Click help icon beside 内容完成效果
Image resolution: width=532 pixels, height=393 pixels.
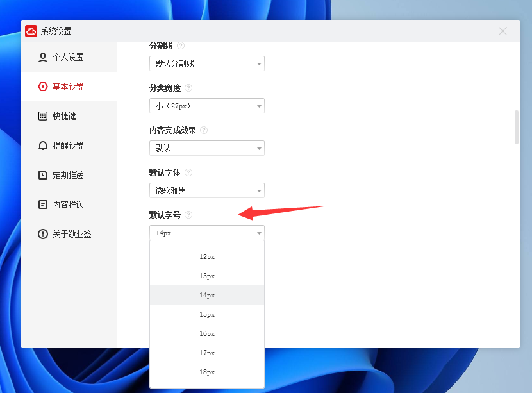pos(204,130)
